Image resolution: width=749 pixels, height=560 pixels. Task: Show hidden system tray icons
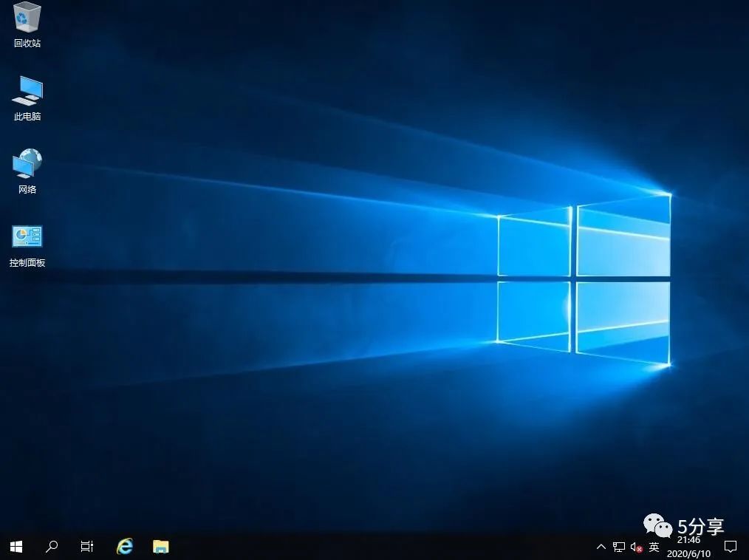pos(601,547)
